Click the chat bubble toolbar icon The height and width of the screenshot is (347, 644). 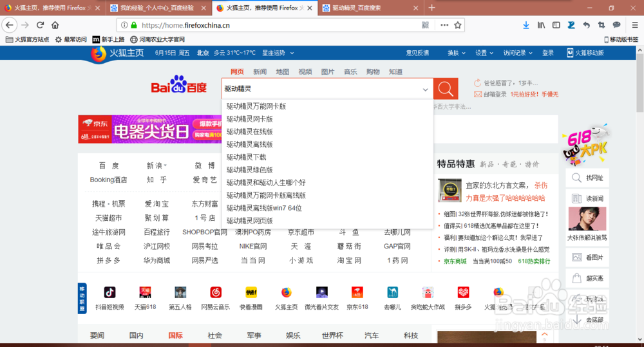tap(616, 25)
